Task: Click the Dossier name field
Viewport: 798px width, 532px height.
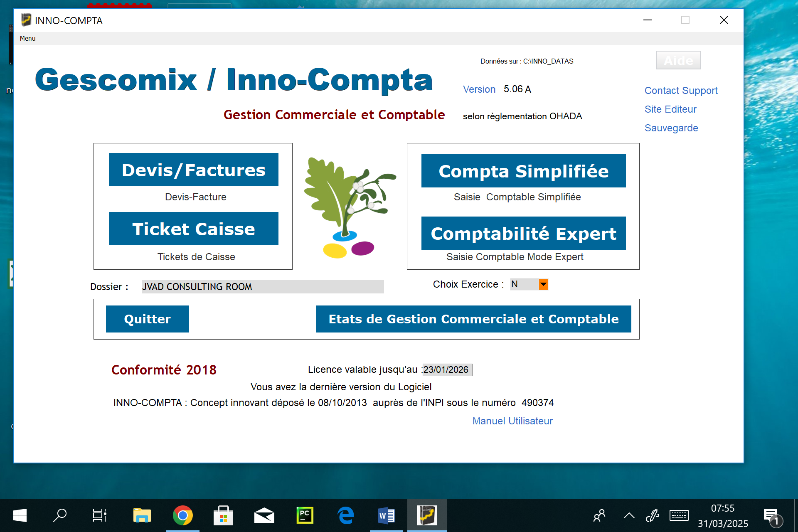Action: (262, 286)
